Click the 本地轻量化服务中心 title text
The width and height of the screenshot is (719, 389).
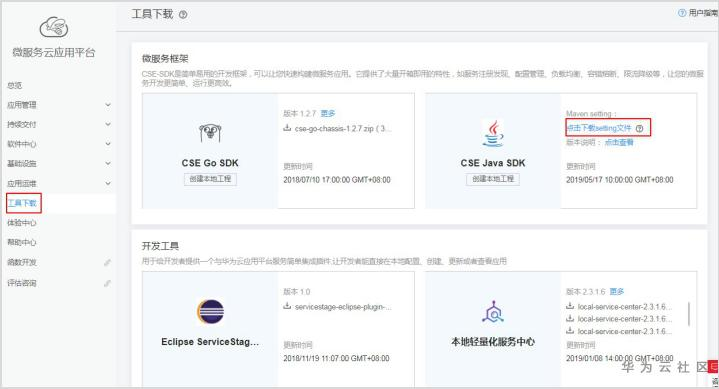tap(493, 342)
